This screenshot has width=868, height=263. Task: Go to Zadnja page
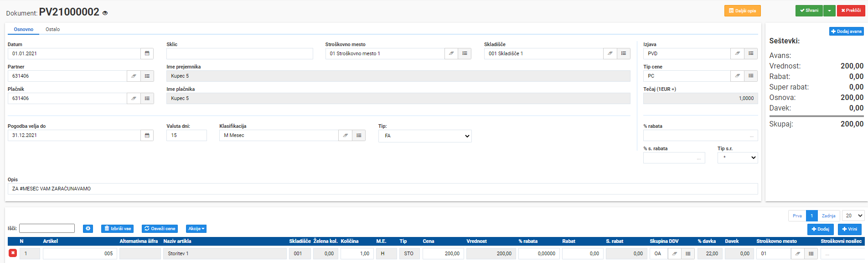click(829, 216)
